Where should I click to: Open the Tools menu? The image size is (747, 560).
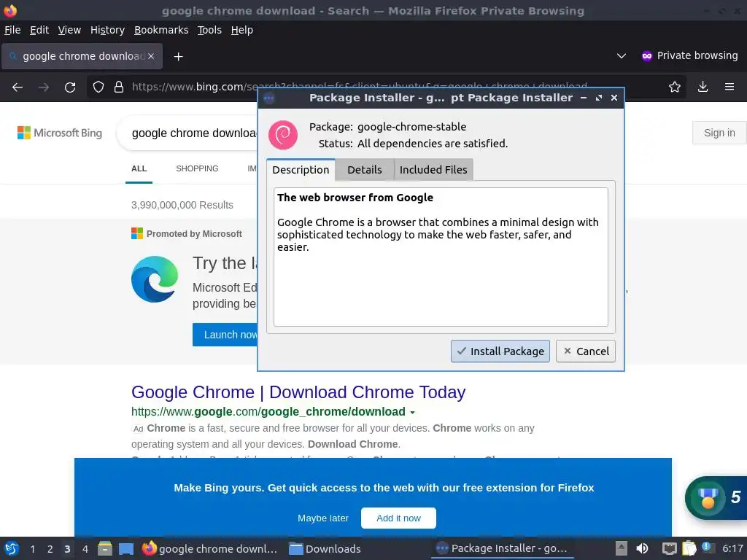coord(209,30)
